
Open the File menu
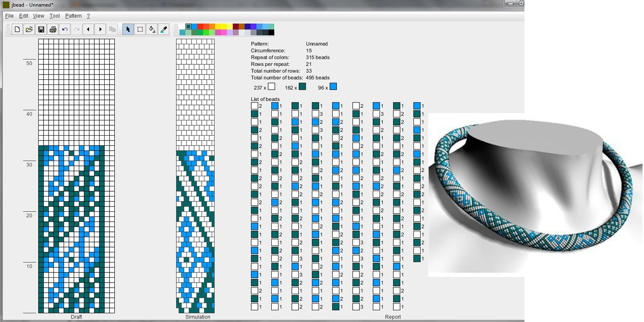coord(9,16)
